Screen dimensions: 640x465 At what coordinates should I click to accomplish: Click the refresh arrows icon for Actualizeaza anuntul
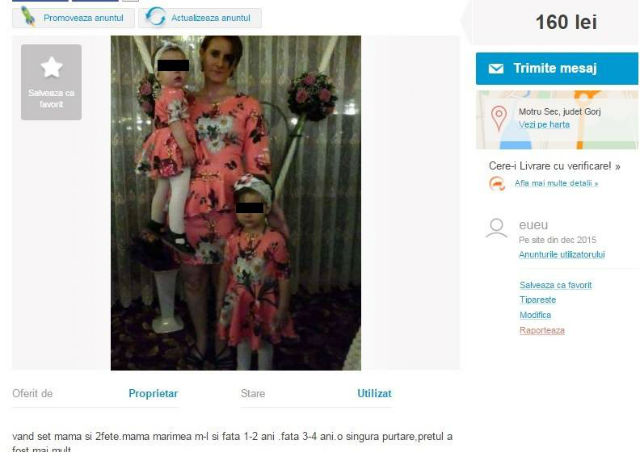point(156,18)
